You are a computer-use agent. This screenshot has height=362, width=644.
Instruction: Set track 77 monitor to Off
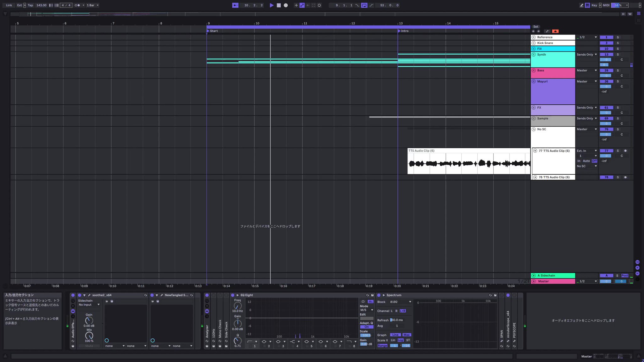tap(594, 161)
